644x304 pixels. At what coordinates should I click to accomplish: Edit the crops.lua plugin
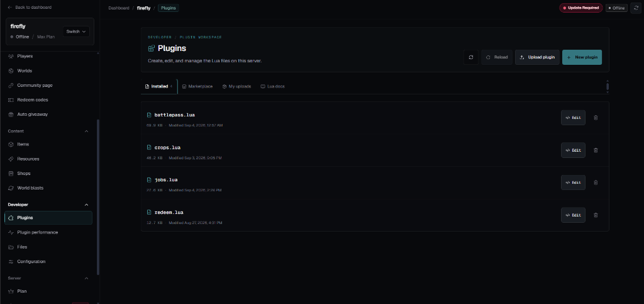(x=573, y=150)
